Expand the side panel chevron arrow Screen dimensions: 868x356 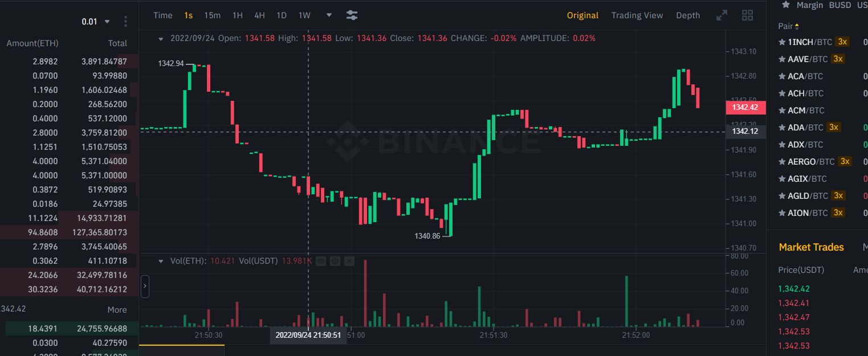(145, 286)
